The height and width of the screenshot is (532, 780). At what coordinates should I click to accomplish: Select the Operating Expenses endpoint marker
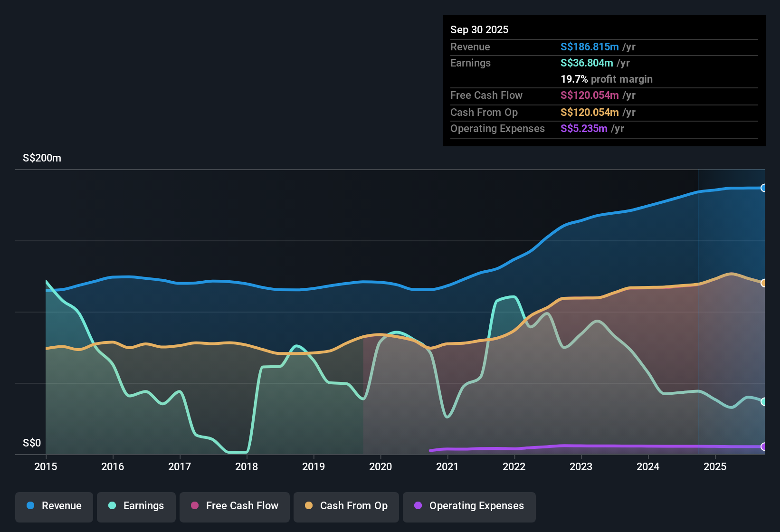click(763, 446)
